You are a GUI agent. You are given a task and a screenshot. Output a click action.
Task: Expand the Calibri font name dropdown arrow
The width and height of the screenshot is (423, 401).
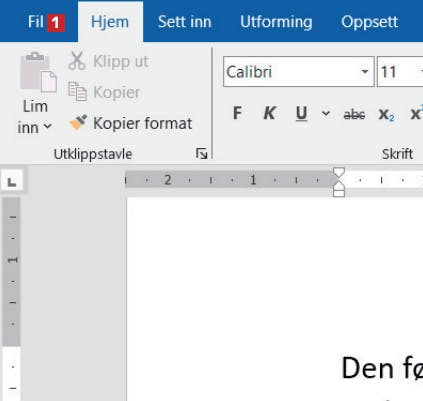(365, 72)
